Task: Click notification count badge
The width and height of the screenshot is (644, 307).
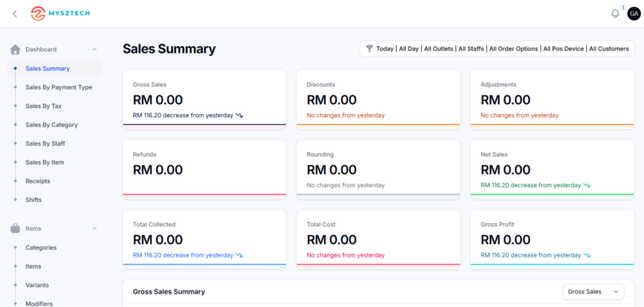Action: (623, 8)
